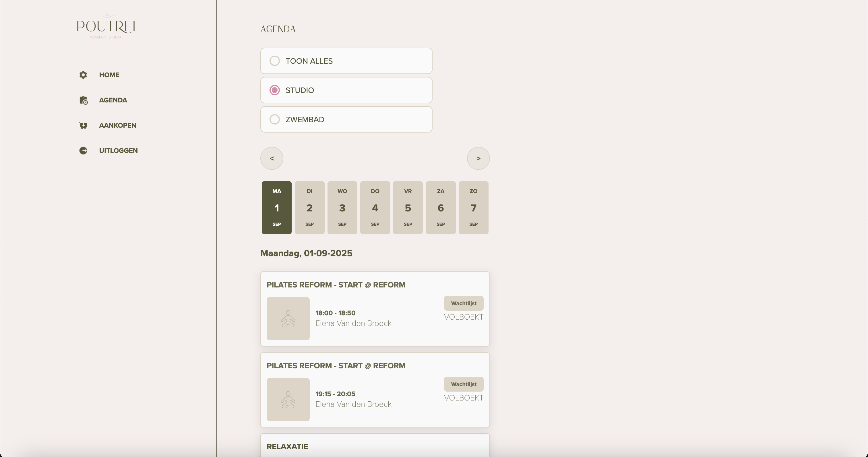Click yoga icon thumbnail of 19:15 class
868x457 pixels.
tap(288, 399)
